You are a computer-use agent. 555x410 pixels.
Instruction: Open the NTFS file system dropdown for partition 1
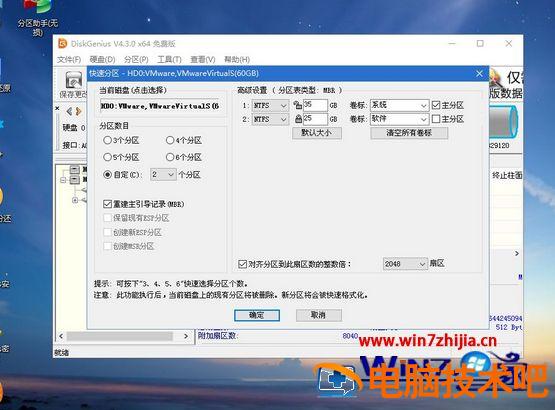[270, 106]
